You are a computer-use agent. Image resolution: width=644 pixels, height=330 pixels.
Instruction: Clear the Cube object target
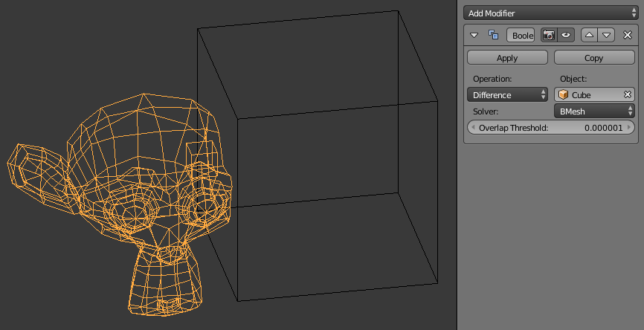coord(627,94)
